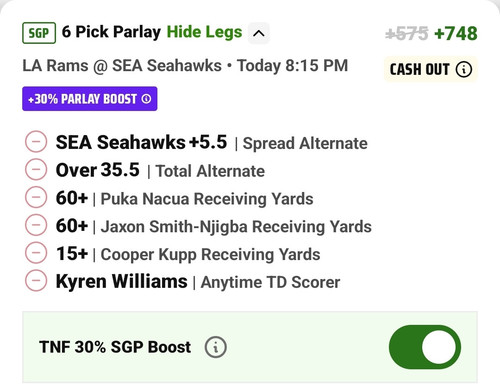Open Cash Out info icon

[464, 69]
